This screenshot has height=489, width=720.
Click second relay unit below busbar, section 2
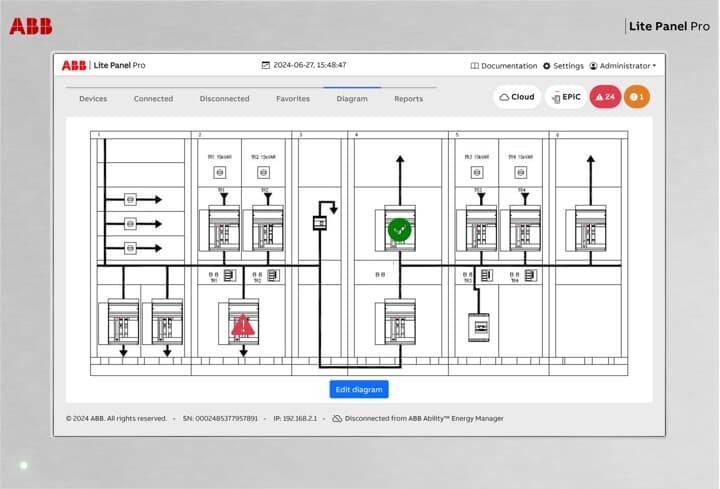click(273, 275)
